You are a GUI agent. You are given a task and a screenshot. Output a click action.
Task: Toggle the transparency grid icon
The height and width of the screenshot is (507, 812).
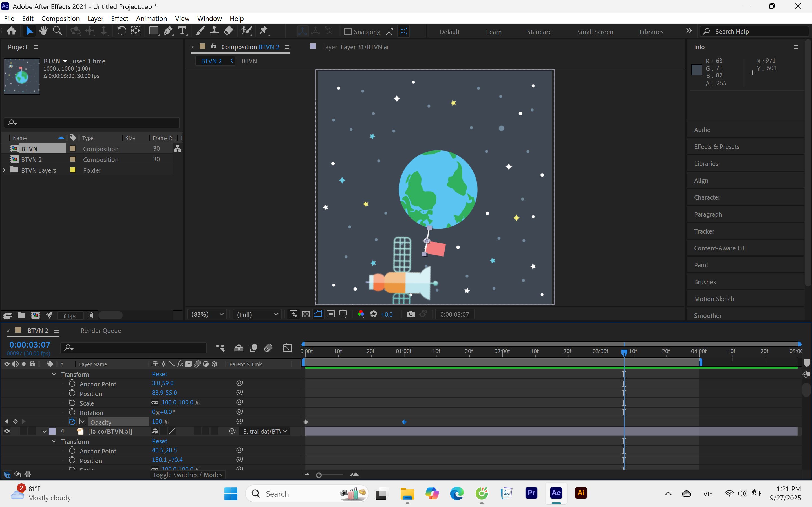pos(306,314)
